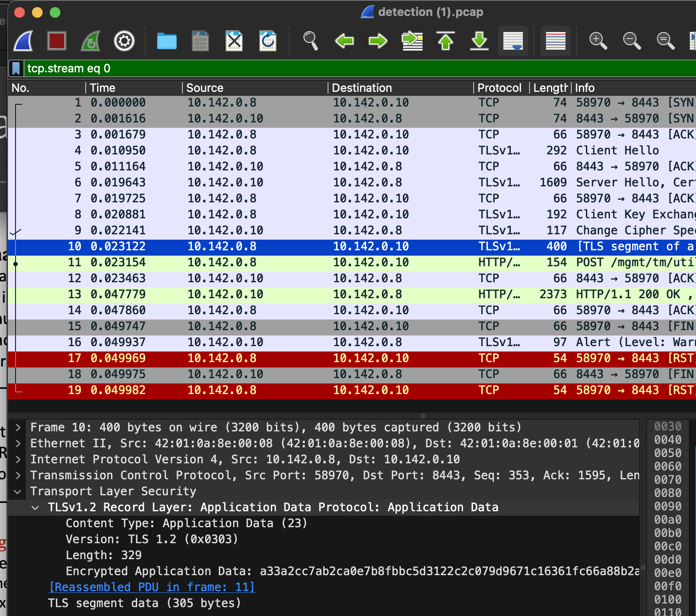Viewport: 696px width, 616px height.
Task: Expand Transmission Control Protocol tree
Action: pos(18,475)
